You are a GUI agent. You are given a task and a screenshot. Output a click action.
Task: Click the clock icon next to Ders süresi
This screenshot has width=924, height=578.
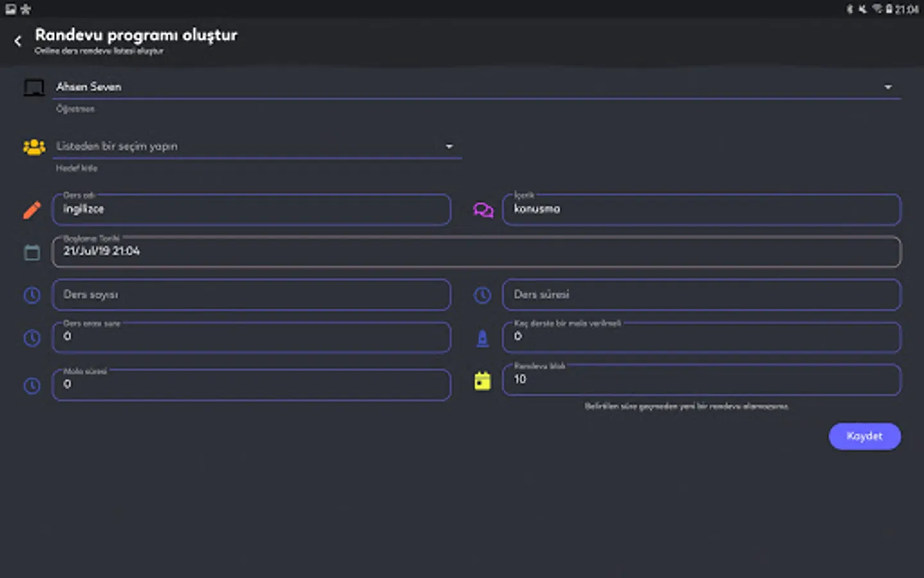(x=483, y=295)
